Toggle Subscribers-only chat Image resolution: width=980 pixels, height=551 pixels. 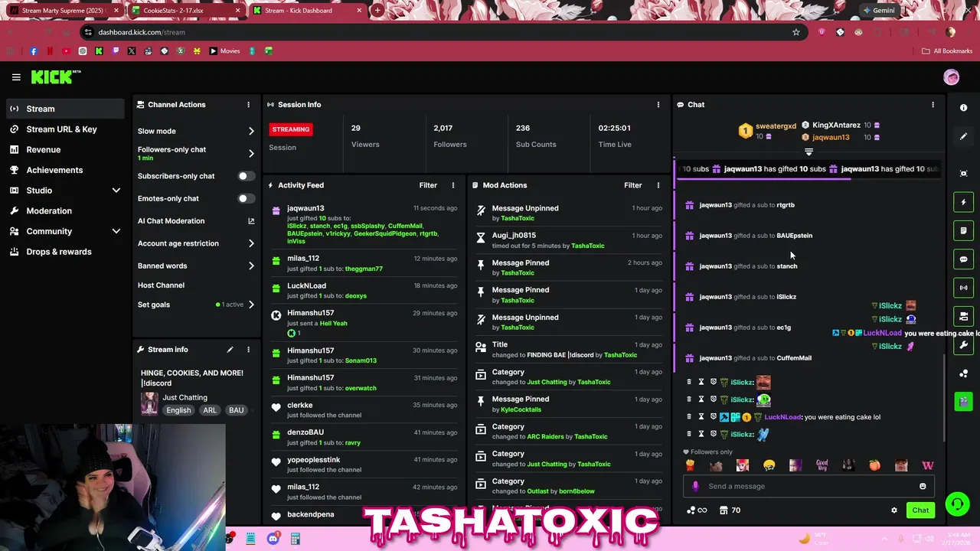245,176
